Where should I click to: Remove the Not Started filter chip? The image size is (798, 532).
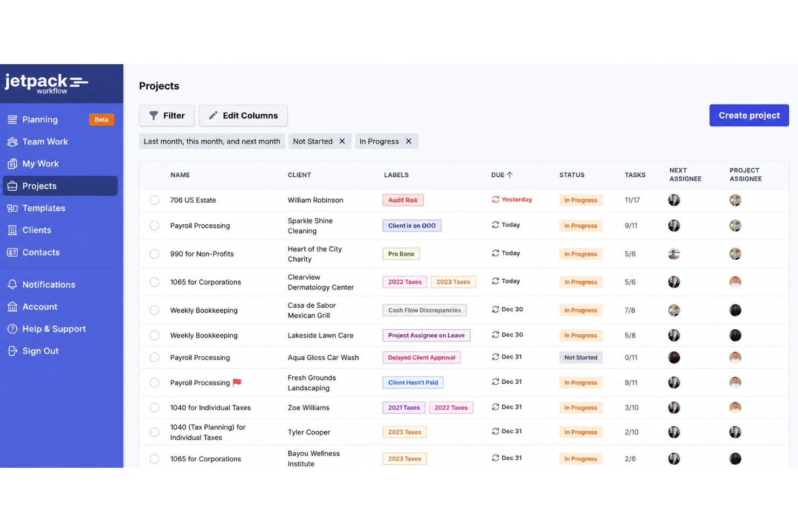(342, 141)
